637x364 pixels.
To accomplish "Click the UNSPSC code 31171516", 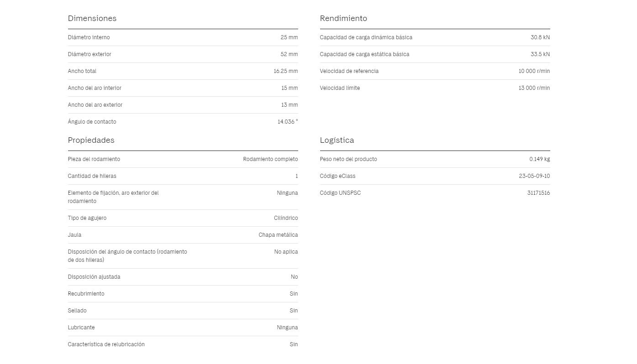I will (538, 193).
